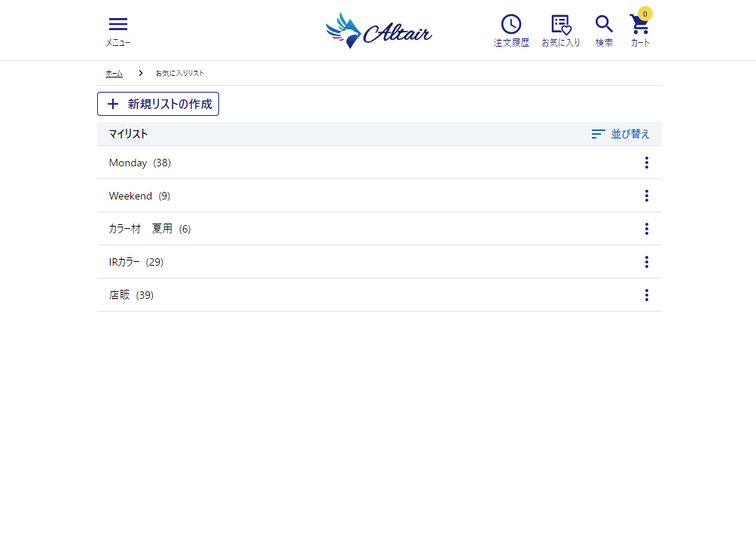The image size is (756, 554).
Task: Click the cart item count badge
Action: pyautogui.click(x=645, y=14)
